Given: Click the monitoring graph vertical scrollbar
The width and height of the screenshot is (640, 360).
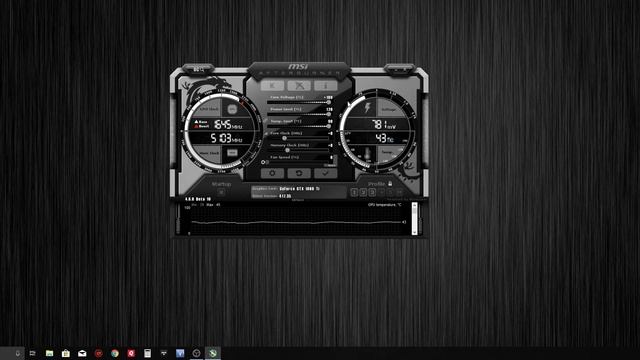Looking at the screenshot, I should click(414, 219).
